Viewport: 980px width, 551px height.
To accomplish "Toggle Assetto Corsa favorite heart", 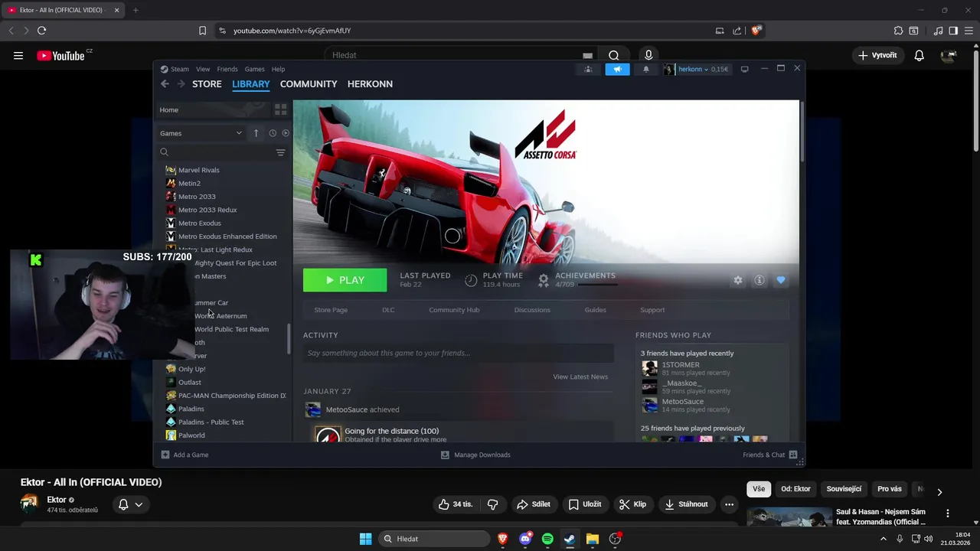I will (781, 280).
